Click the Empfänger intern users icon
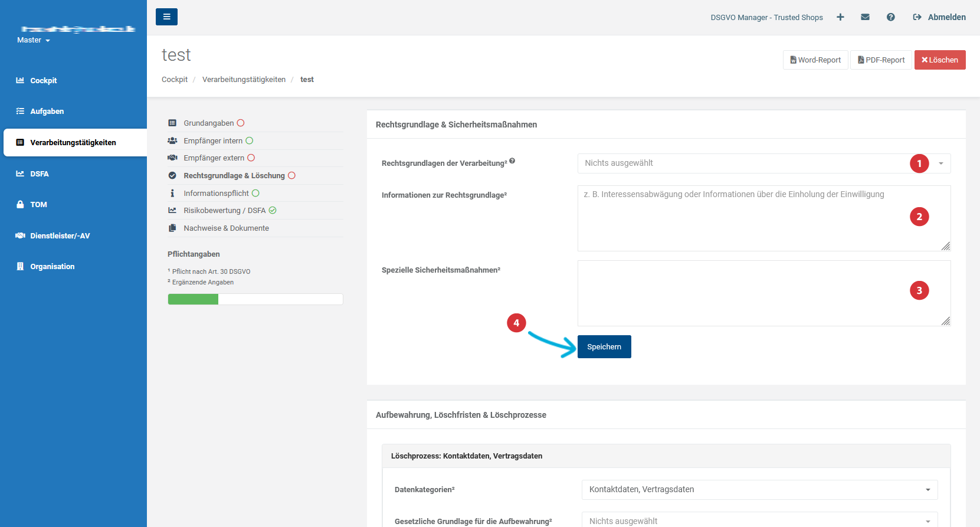 click(172, 140)
